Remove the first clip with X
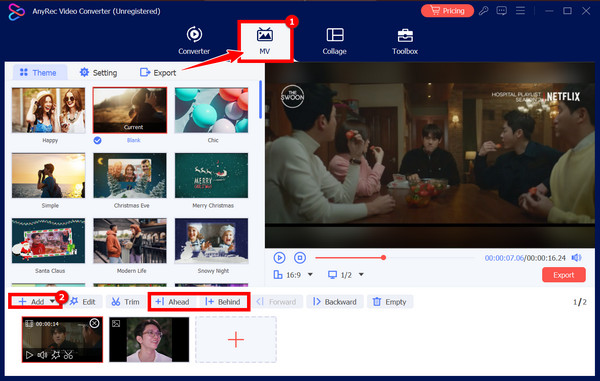Screen dimensions: 600x381 click(94, 324)
